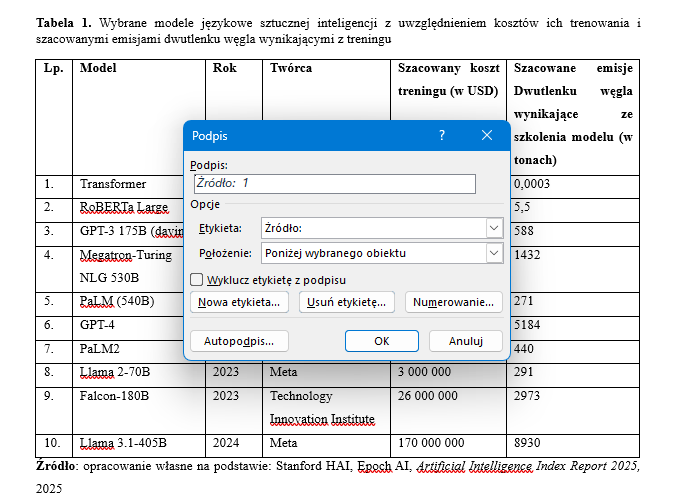
Task: Click the Podpis dialog title bar
Action: click(x=300, y=136)
